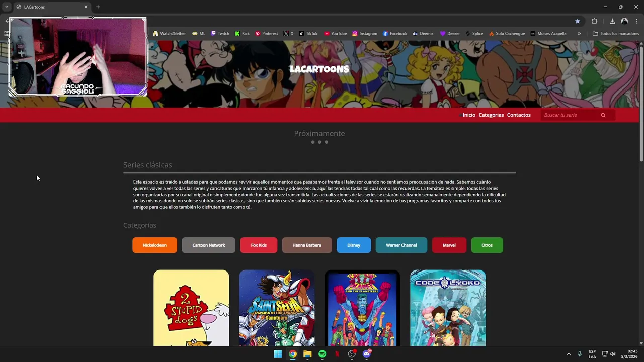The image size is (644, 362).
Task: Open Netflix from the taskbar
Action: click(x=337, y=354)
